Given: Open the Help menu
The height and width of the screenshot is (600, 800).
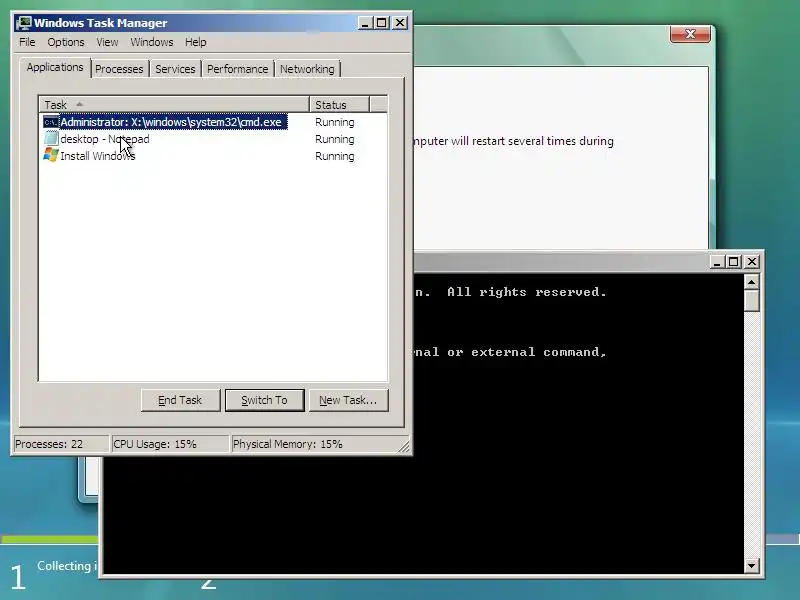Looking at the screenshot, I should click(x=195, y=42).
